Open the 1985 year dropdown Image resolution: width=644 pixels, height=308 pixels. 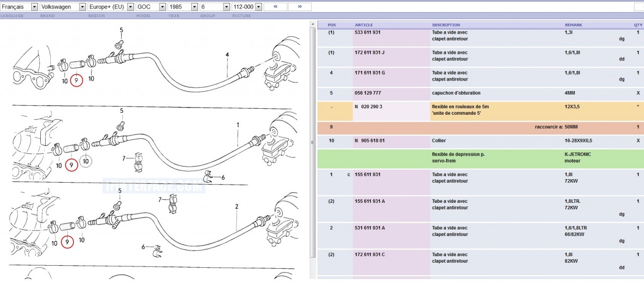click(183, 7)
